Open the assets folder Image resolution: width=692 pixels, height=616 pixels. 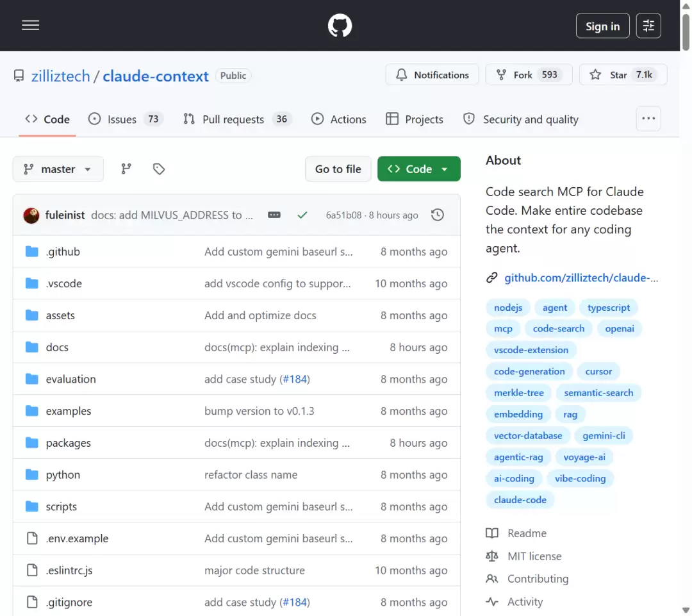pyautogui.click(x=60, y=315)
